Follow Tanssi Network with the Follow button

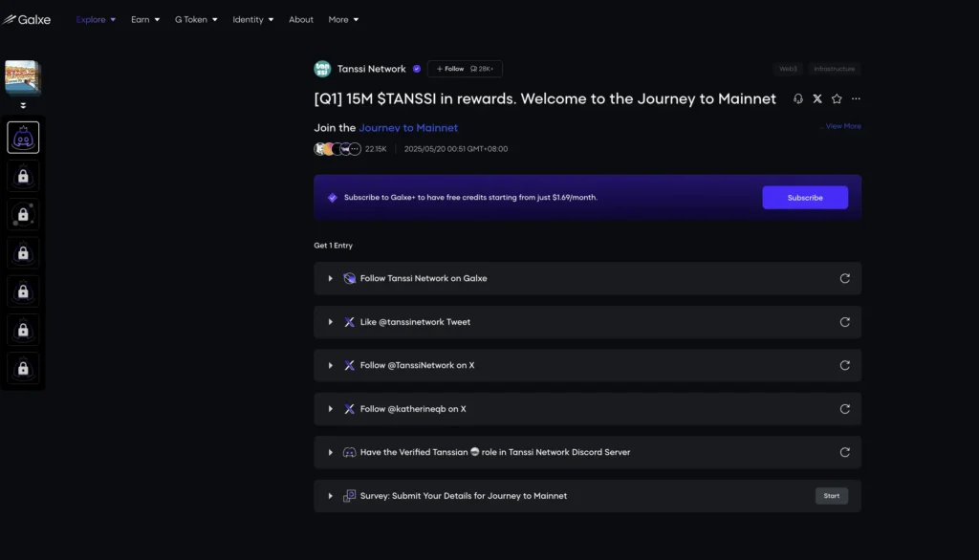(x=450, y=69)
